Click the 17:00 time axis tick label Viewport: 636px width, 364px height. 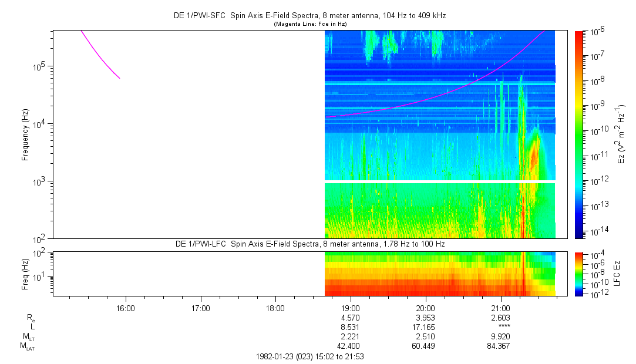pos(200,308)
